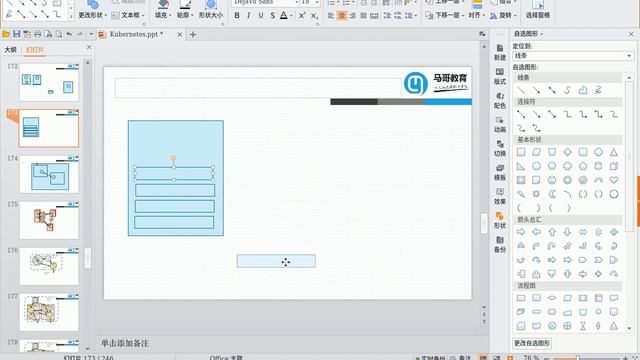This screenshot has width=640, height=360.
Task: Close the Kubernetes.ppt tab
Action: (x=179, y=35)
